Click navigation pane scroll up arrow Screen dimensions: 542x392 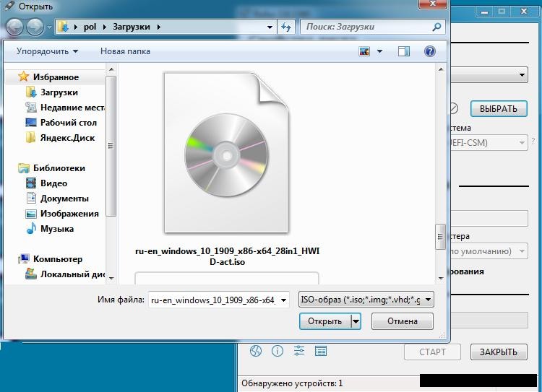[x=111, y=69]
